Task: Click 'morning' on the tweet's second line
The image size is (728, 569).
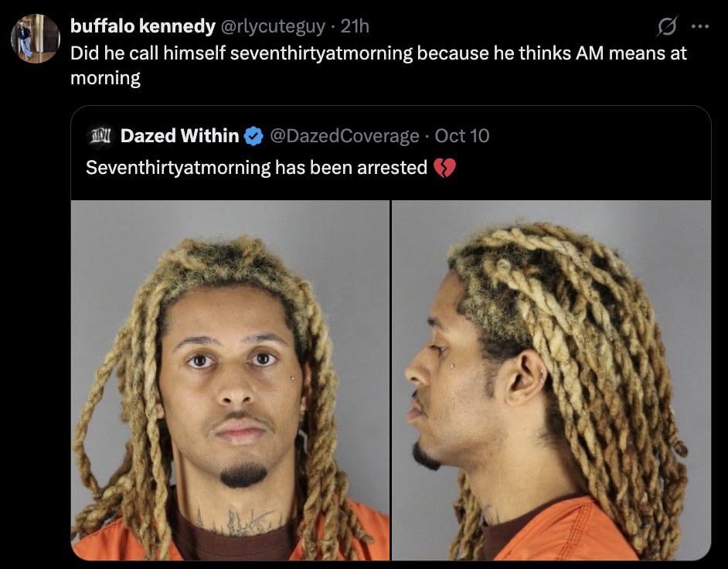Action: 105,78
